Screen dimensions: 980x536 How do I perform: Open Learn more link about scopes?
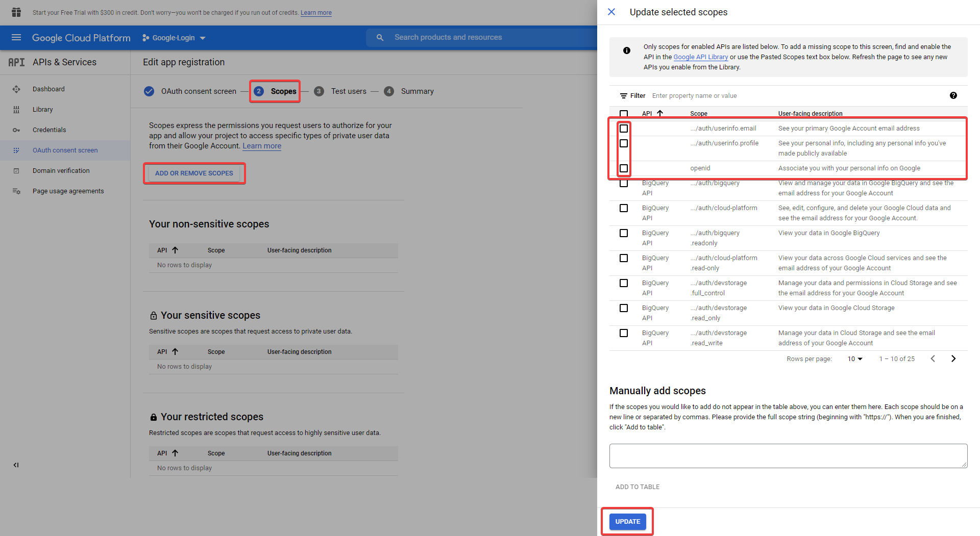262,146
